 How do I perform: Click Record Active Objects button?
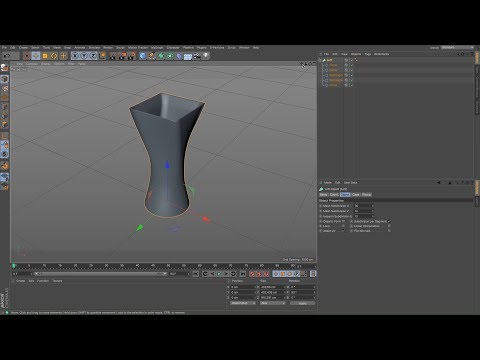point(252,274)
